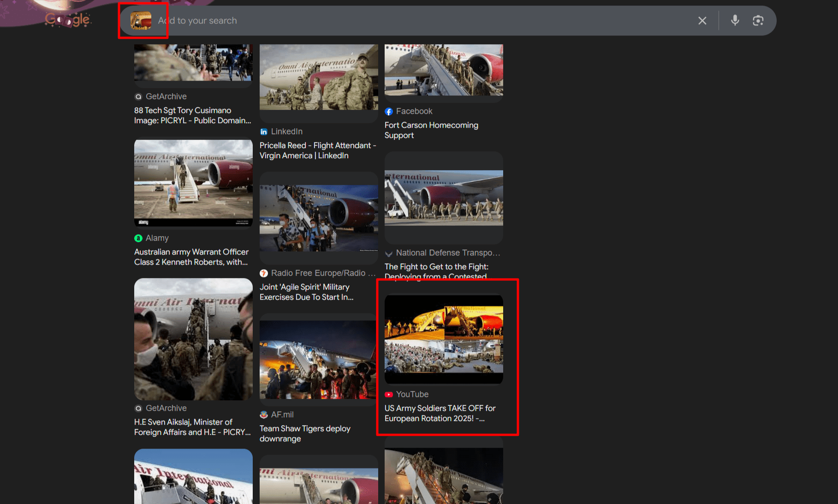Select the Fort Carson Homecoming image thumbnail
This screenshot has height=504, width=838.
444,70
